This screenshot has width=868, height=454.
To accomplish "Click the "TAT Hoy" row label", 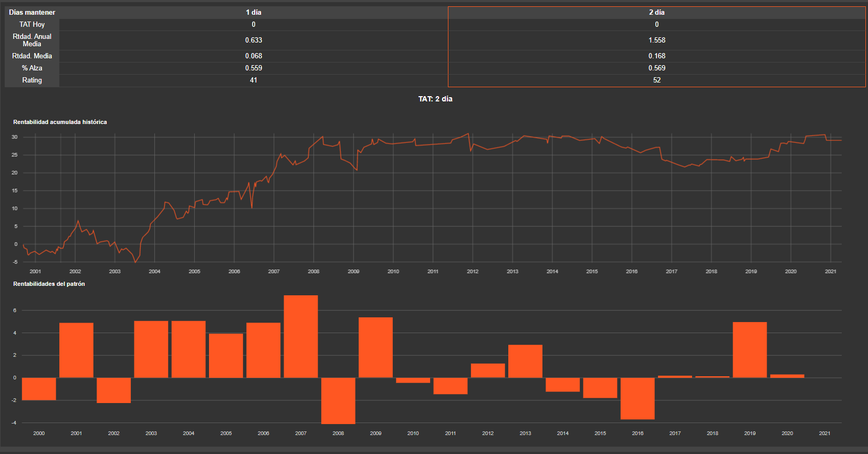I will [x=32, y=24].
